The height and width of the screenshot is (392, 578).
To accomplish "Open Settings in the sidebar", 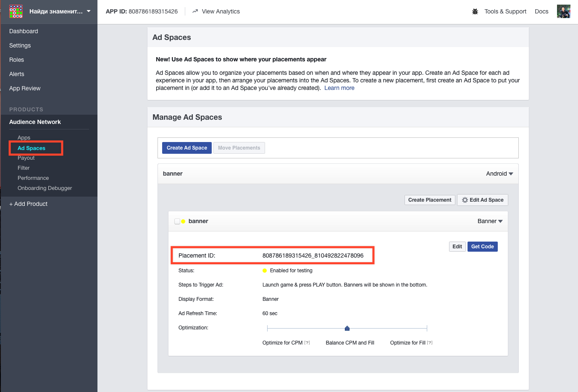I will coord(20,45).
